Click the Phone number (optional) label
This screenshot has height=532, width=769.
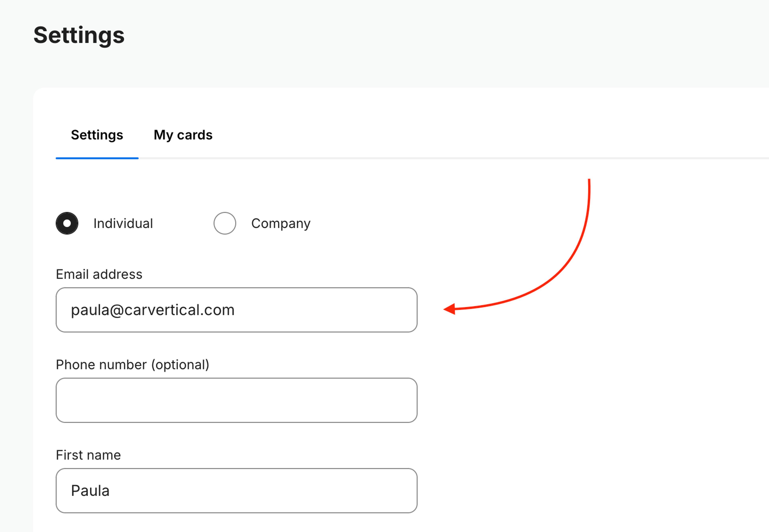click(132, 365)
